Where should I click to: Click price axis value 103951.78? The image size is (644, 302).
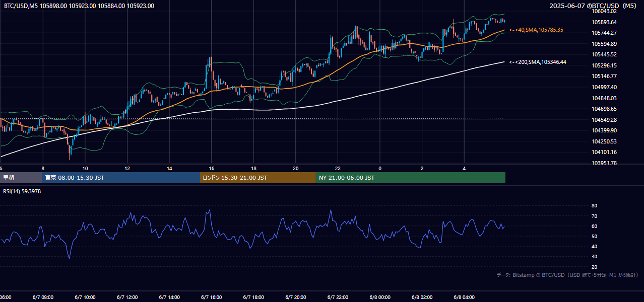tap(605, 163)
